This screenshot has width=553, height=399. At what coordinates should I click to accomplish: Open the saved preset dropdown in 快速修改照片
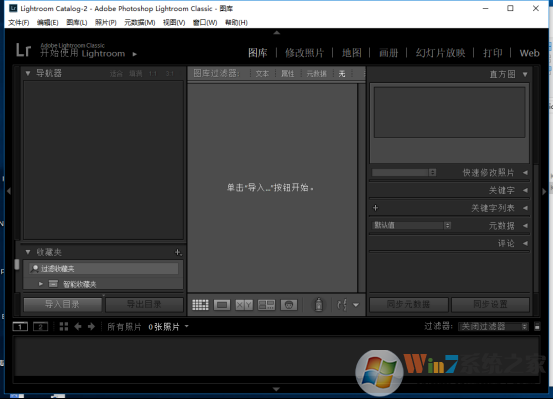pos(404,173)
